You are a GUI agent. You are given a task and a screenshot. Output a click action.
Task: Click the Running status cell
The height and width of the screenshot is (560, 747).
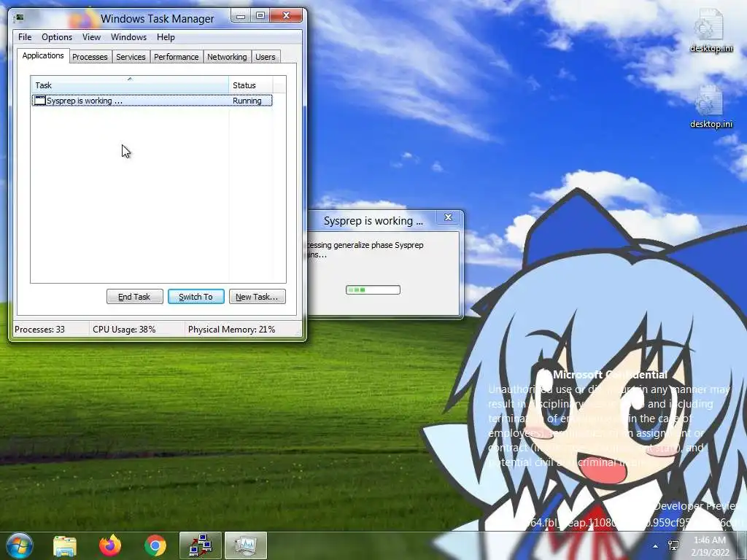247,101
